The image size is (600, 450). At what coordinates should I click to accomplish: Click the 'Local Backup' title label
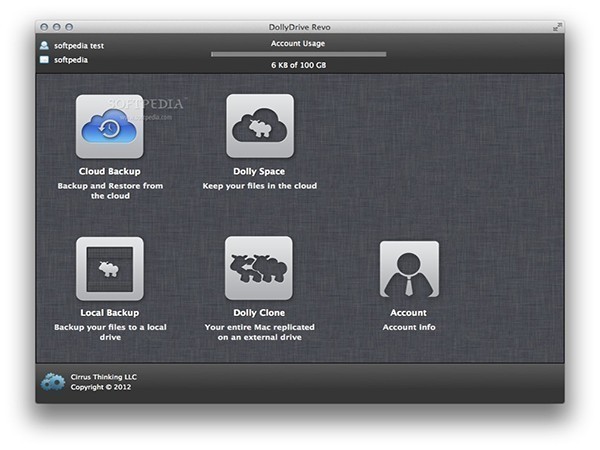(110, 313)
